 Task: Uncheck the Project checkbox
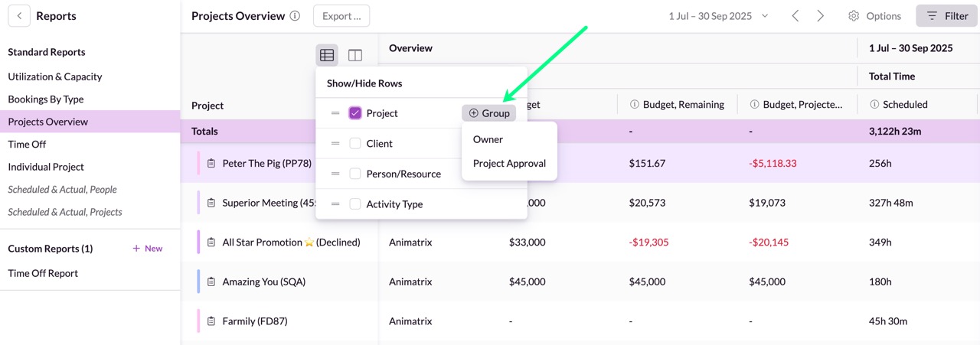click(x=355, y=113)
